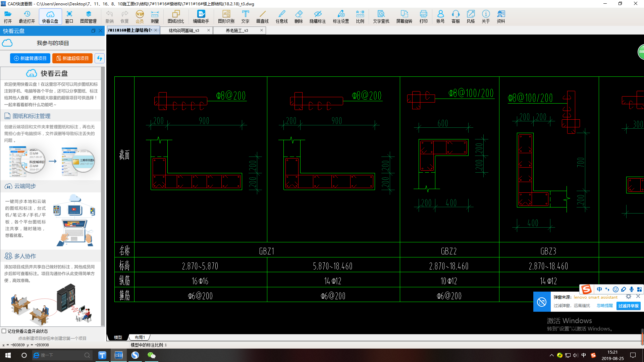
Task: Check 记住快看云盘开启状态 checkbox
Action: pos(4,331)
